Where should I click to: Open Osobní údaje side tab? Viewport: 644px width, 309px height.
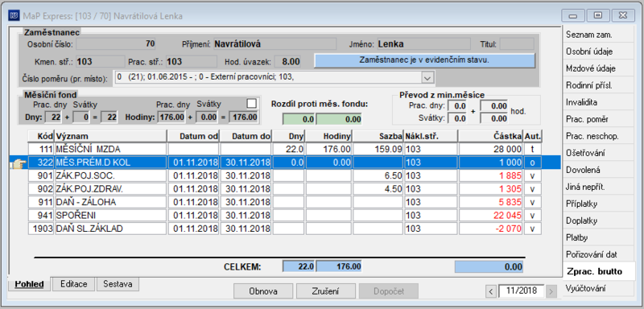(598, 51)
